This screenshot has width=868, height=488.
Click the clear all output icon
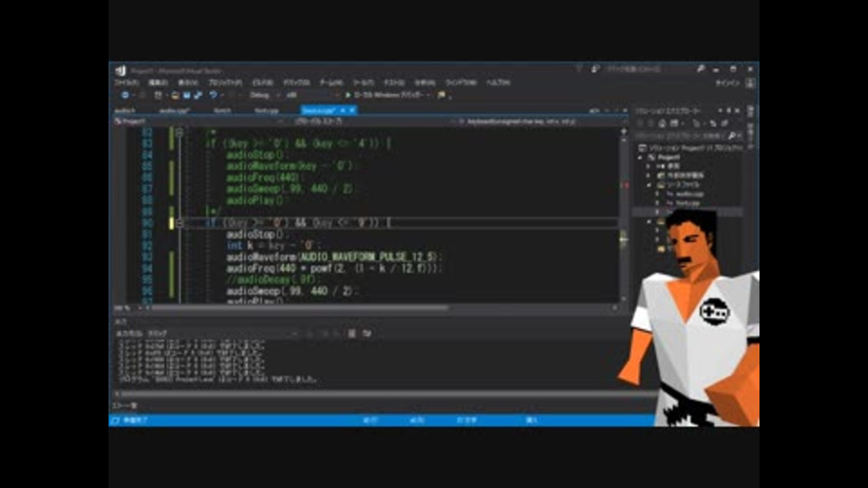[x=352, y=333]
